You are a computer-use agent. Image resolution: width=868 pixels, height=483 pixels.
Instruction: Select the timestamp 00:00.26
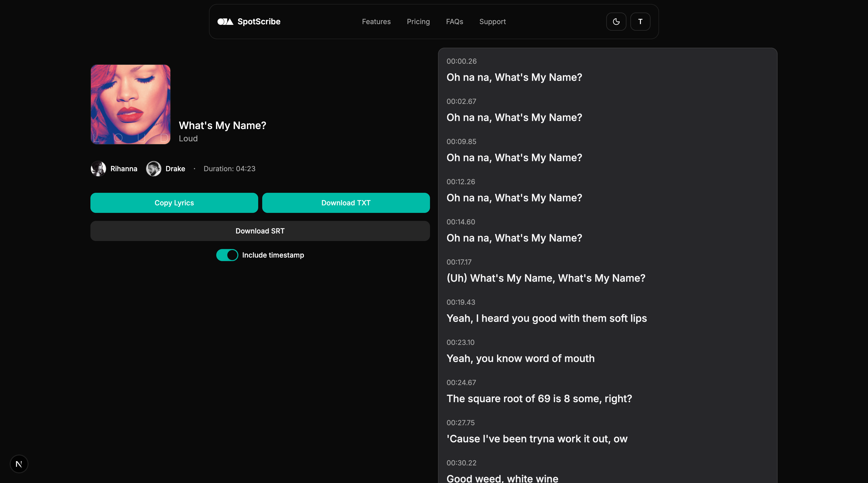[461, 61]
